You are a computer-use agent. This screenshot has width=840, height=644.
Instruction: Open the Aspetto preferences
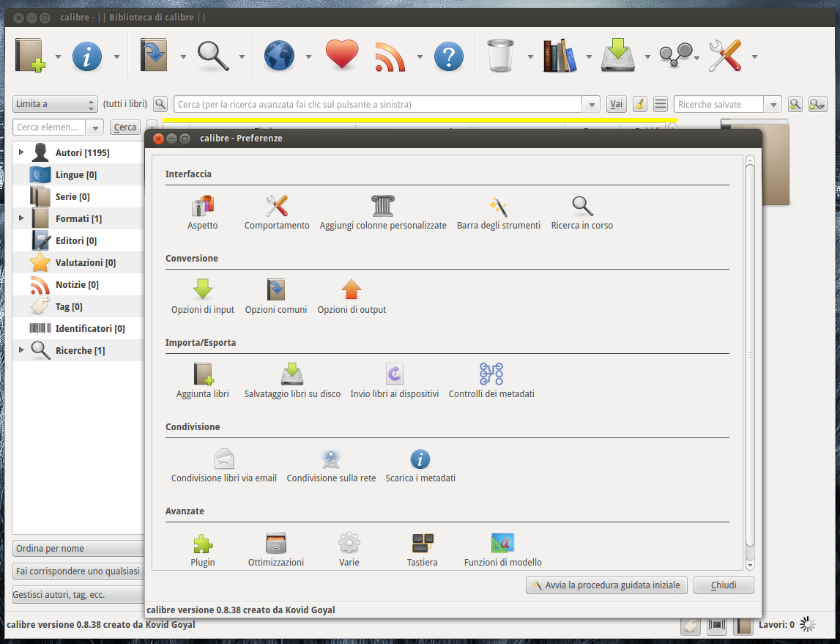point(203,212)
